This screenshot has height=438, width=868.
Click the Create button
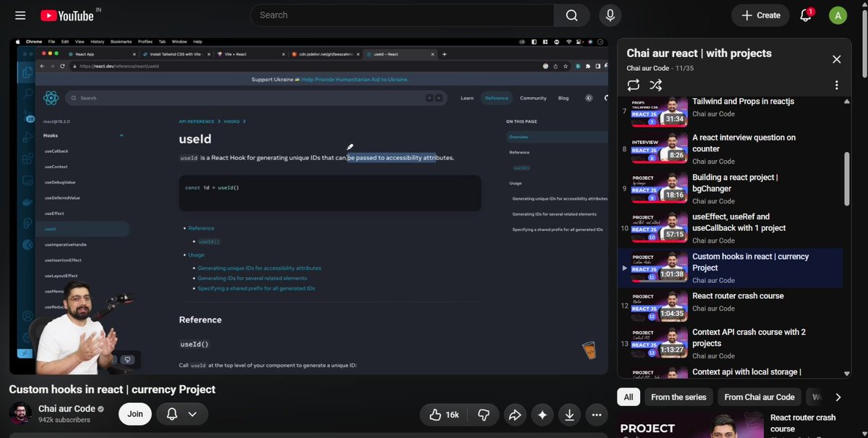760,15
